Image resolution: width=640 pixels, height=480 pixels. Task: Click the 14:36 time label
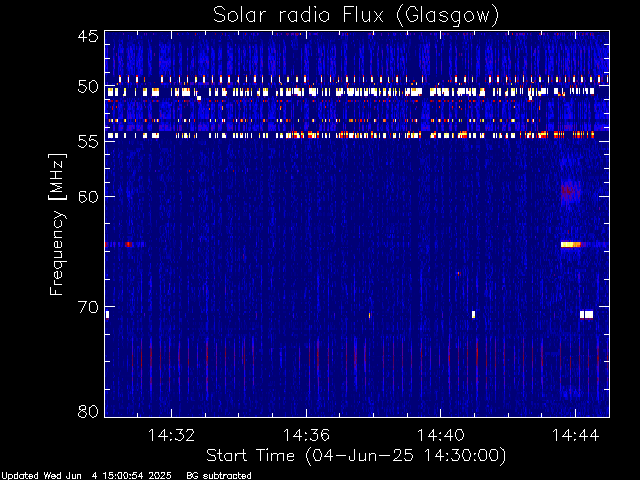pos(306,435)
